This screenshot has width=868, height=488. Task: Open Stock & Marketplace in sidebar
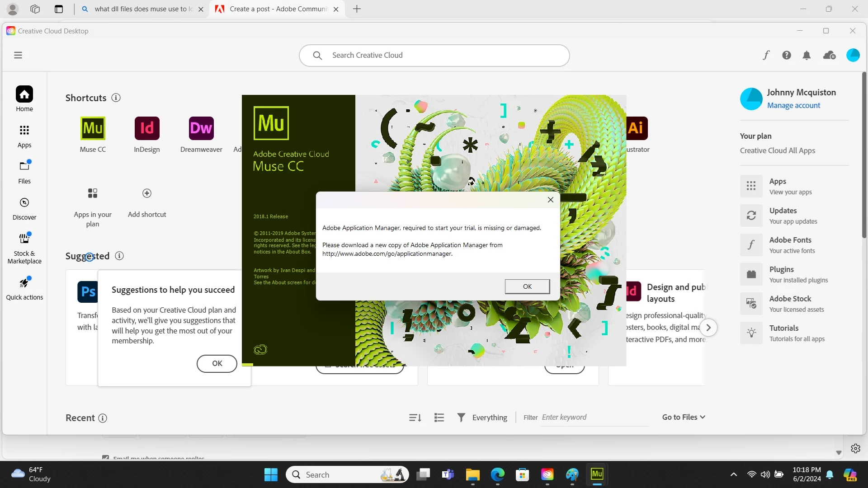tap(24, 248)
